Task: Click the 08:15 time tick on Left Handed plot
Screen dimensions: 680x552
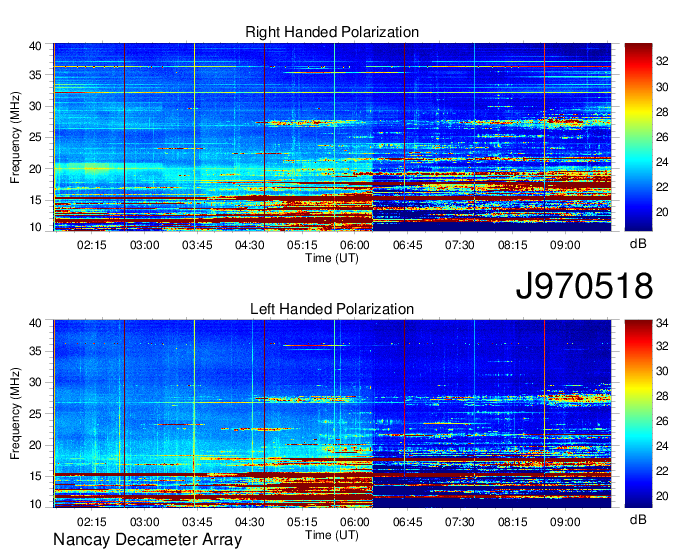Action: pos(512,522)
